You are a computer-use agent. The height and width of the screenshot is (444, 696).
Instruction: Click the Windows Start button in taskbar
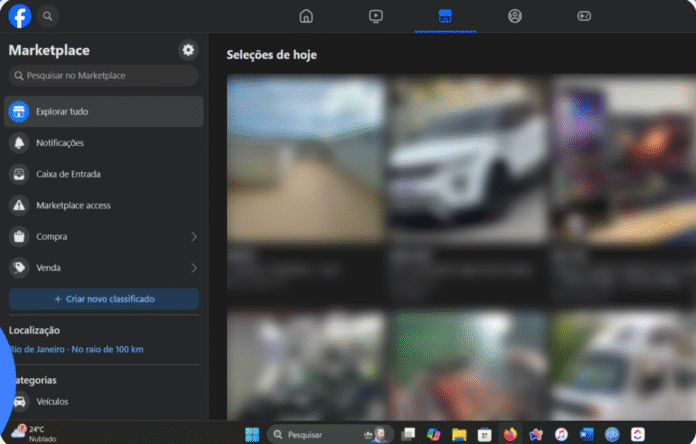coord(253,434)
